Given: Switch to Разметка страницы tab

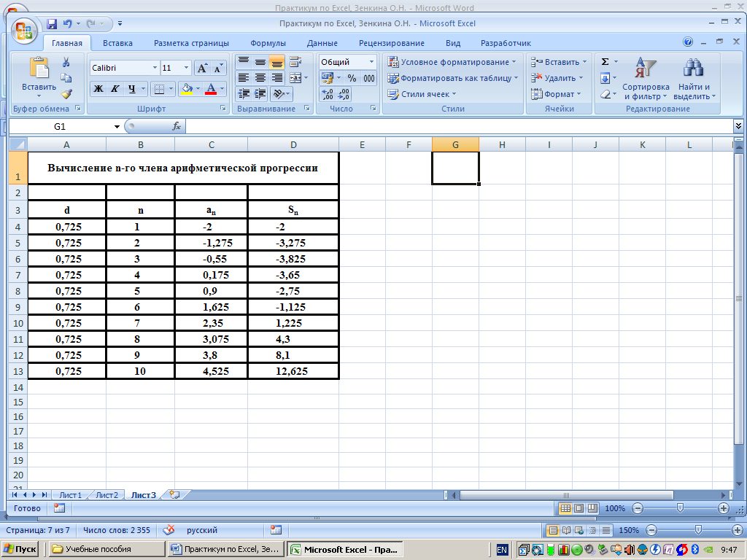Looking at the screenshot, I should coord(191,43).
